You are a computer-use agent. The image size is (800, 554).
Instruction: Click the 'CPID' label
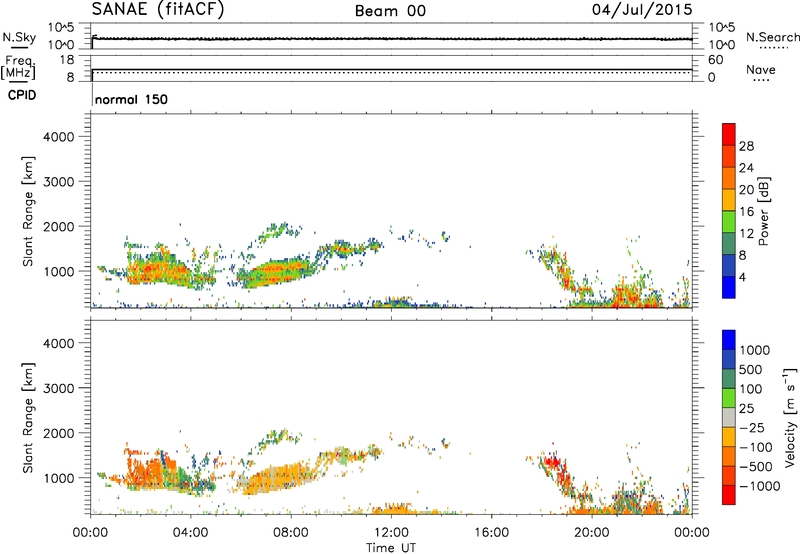(x=22, y=95)
